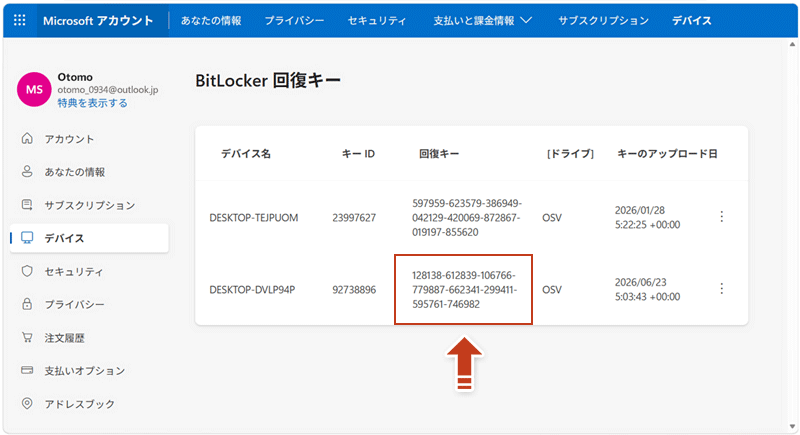Screen dimensions: 800x435
Task: Click the BitLocker 回復キー page heading
Action: (x=268, y=81)
